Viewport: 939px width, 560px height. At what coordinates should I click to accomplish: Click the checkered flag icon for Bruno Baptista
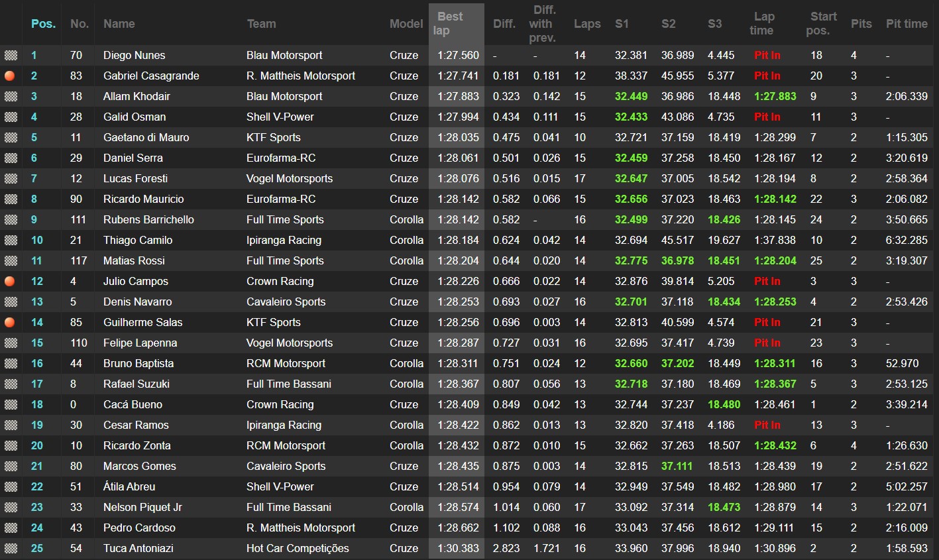(11, 363)
